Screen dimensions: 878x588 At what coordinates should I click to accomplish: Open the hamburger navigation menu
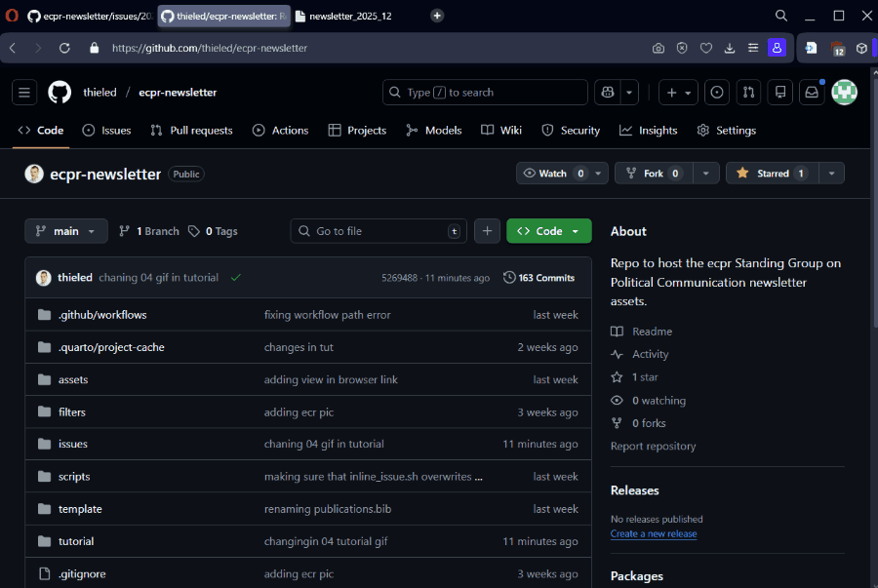pyautogui.click(x=25, y=93)
